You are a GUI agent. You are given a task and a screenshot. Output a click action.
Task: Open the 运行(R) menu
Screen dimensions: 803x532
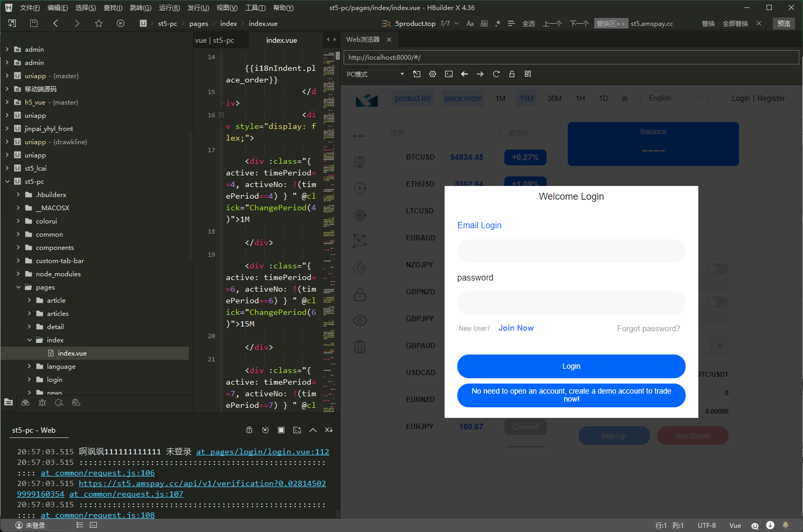pos(169,8)
